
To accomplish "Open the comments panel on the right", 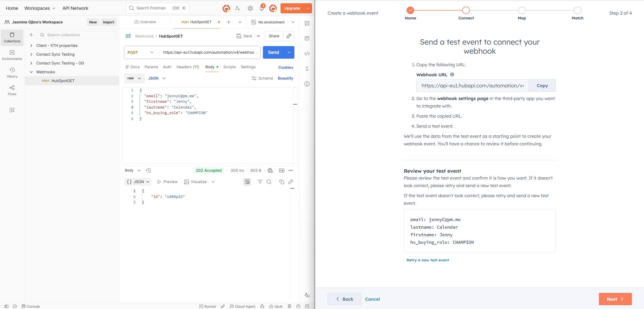I will [x=307, y=38].
